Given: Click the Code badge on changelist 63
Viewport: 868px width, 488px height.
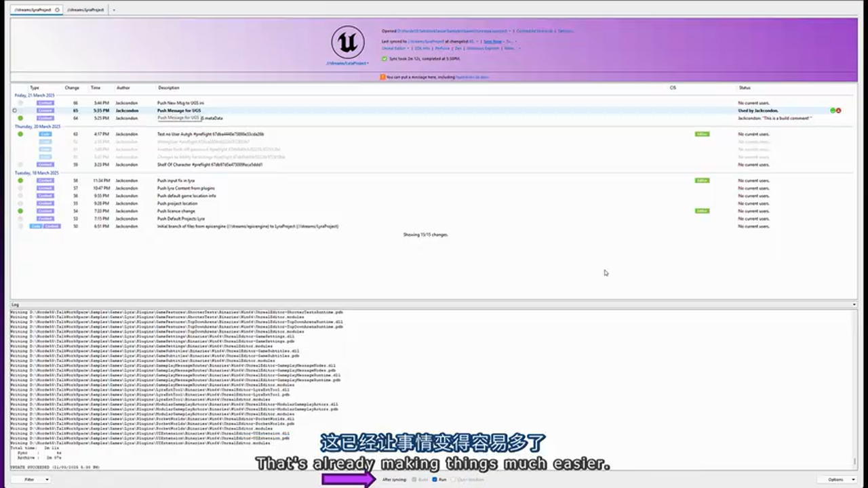Looking at the screenshot, I should 45,134.
